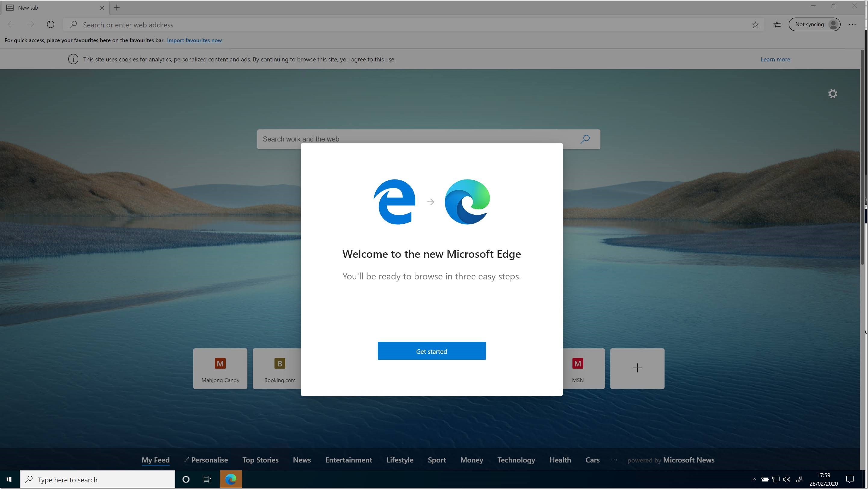Switch to Top Stories feed tab

pyautogui.click(x=260, y=460)
